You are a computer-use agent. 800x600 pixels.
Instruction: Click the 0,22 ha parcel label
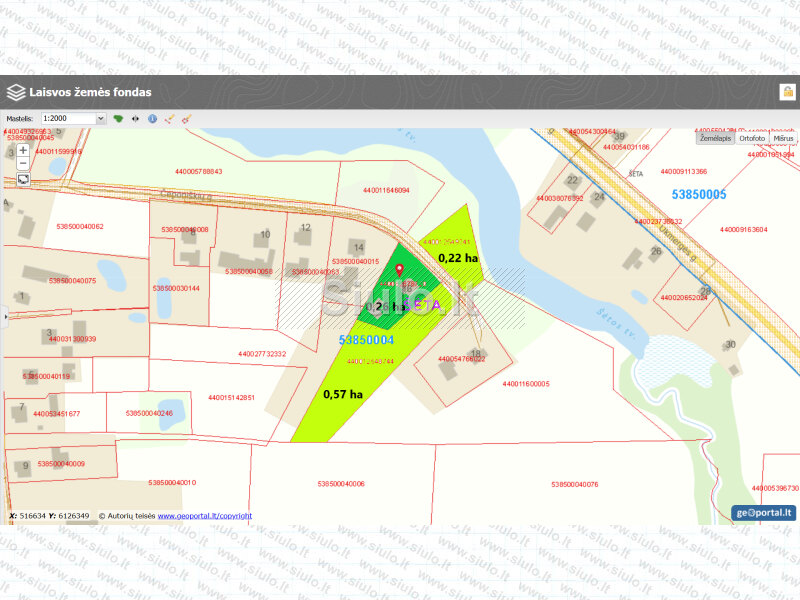[x=458, y=257]
